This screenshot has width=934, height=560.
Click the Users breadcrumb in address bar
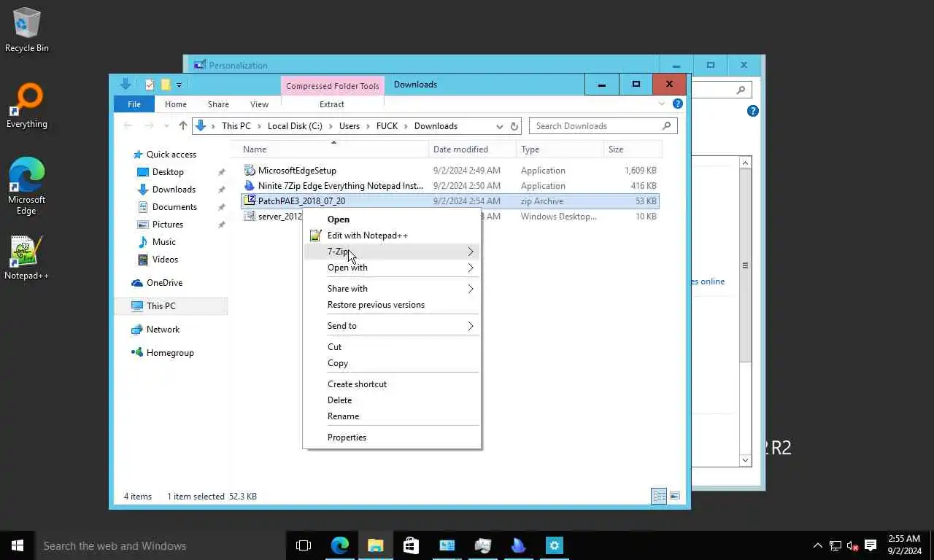(x=350, y=126)
